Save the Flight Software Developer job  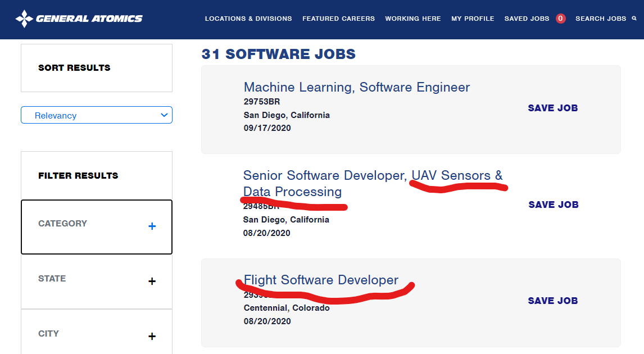click(553, 301)
